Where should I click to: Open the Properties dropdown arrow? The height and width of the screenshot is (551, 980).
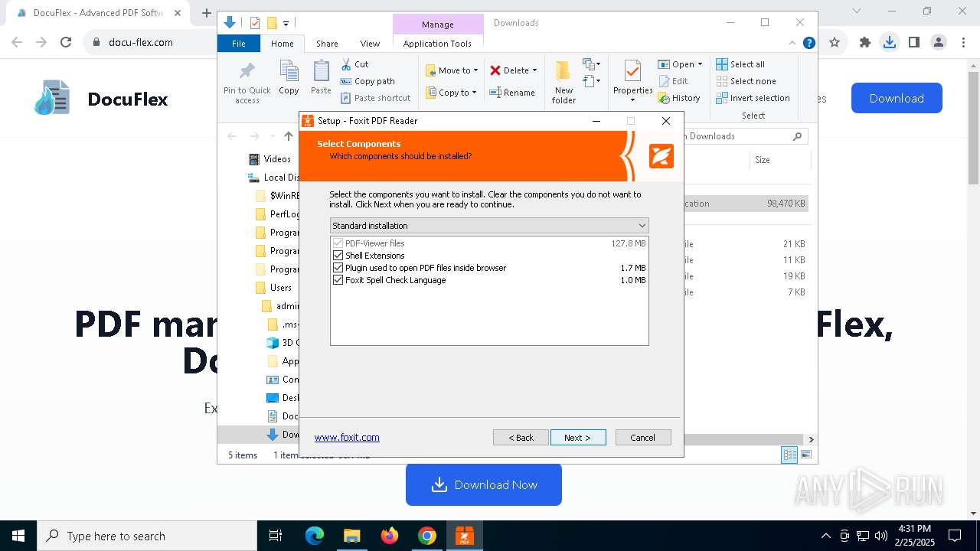point(632,100)
